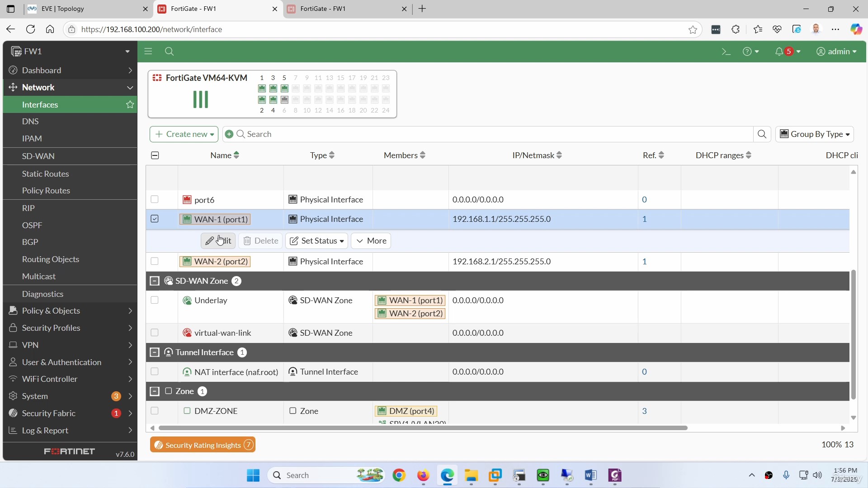This screenshot has width=868, height=488.
Task: Click the magnifier icon in the green header
Action: [x=170, y=52]
